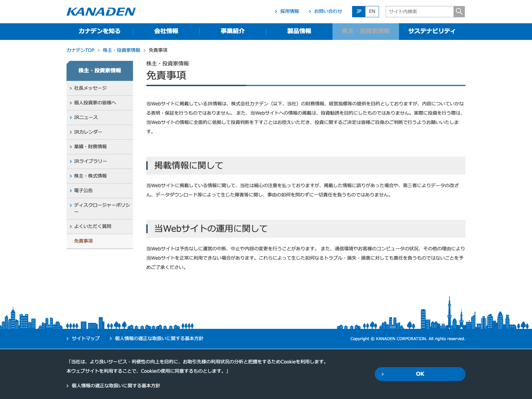Go to サステナビリティ section

tap(432, 31)
